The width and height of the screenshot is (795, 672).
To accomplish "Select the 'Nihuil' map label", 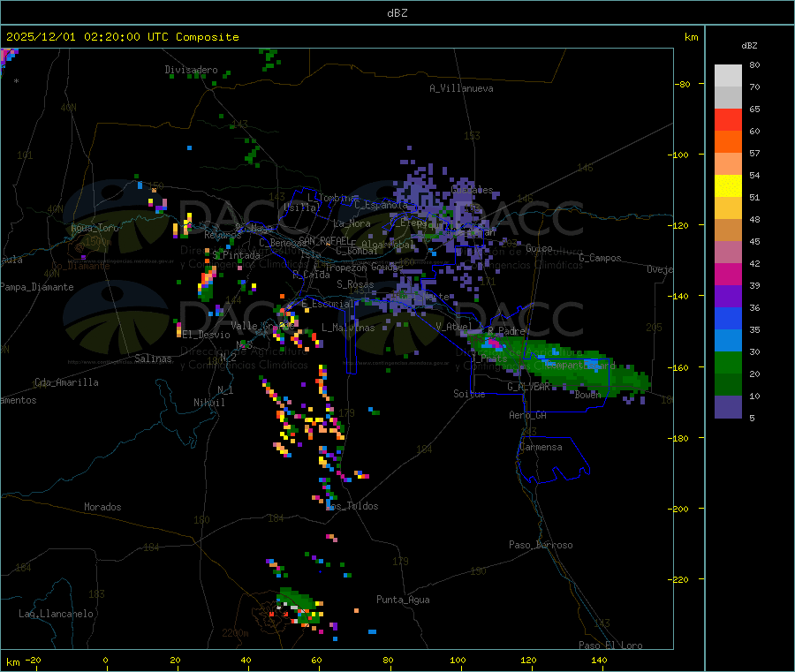I will [209, 403].
